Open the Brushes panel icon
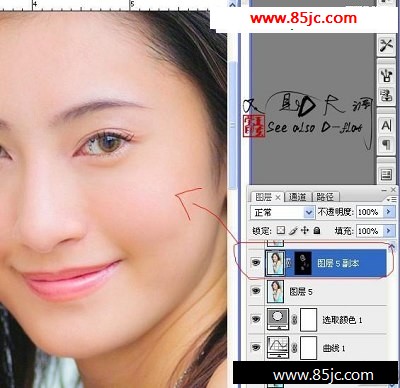The height and width of the screenshot is (388, 400). [386, 76]
